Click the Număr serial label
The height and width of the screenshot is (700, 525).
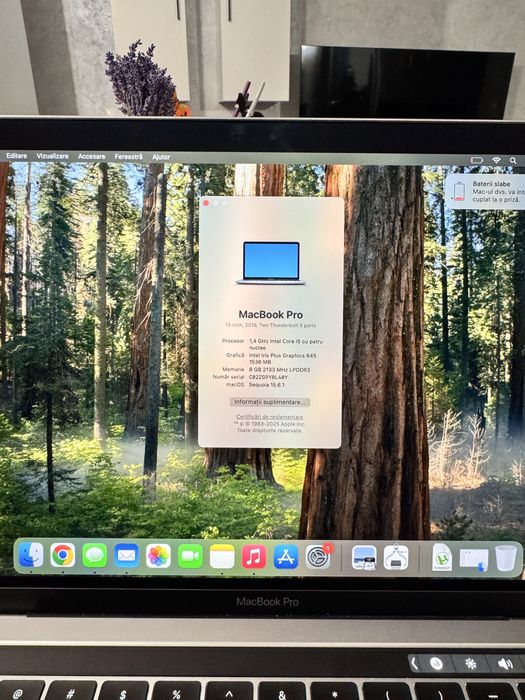click(x=229, y=377)
